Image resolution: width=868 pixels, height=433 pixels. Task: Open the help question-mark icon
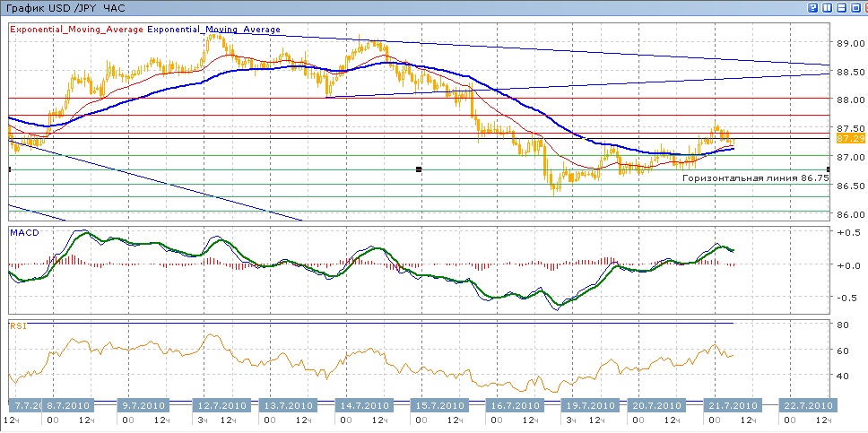[x=813, y=7]
